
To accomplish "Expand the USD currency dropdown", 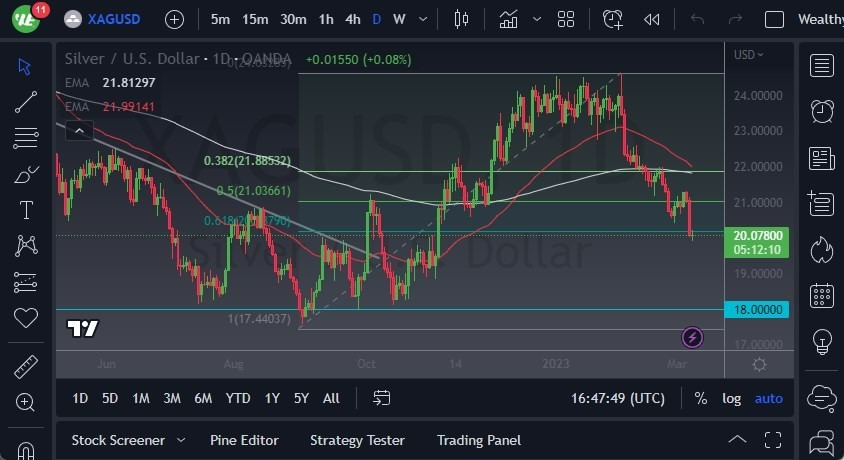I will [748, 55].
